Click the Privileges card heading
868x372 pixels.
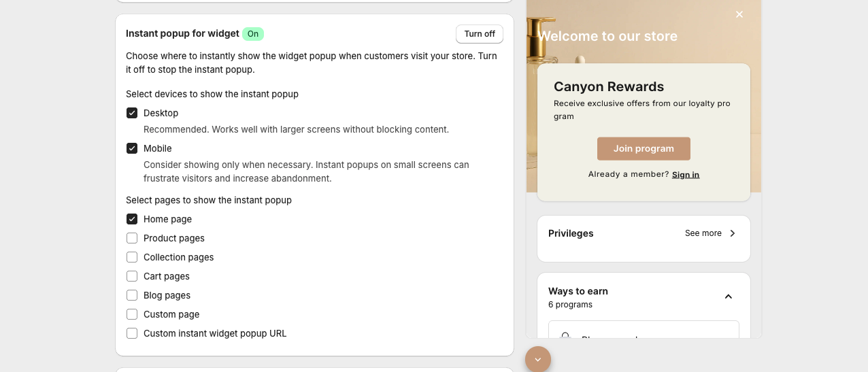[571, 233]
